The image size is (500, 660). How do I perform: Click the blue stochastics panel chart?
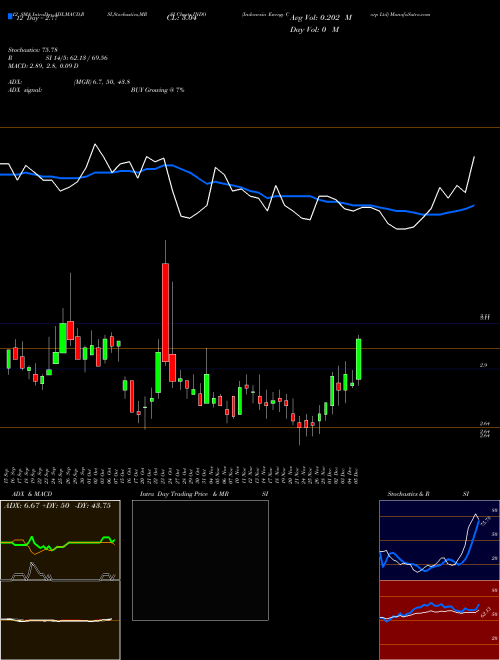click(x=439, y=540)
